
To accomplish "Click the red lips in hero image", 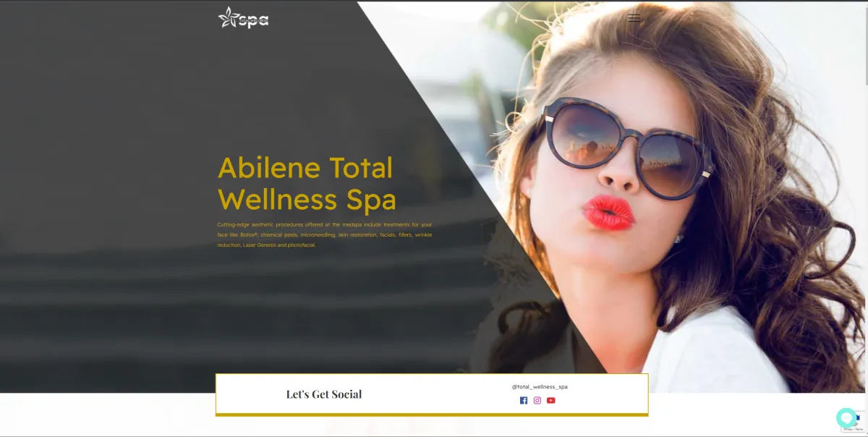I will click(x=607, y=213).
